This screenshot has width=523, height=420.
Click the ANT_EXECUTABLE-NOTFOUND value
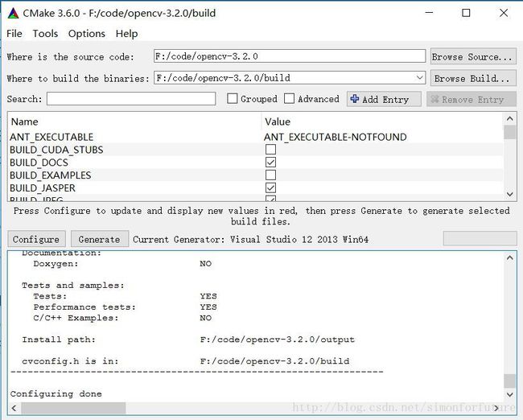click(x=336, y=137)
